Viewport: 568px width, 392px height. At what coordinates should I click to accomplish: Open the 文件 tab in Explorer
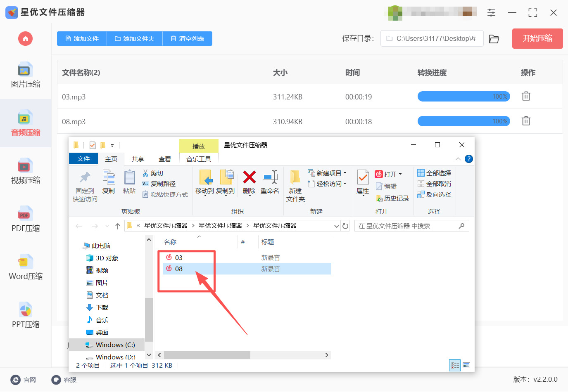point(83,159)
